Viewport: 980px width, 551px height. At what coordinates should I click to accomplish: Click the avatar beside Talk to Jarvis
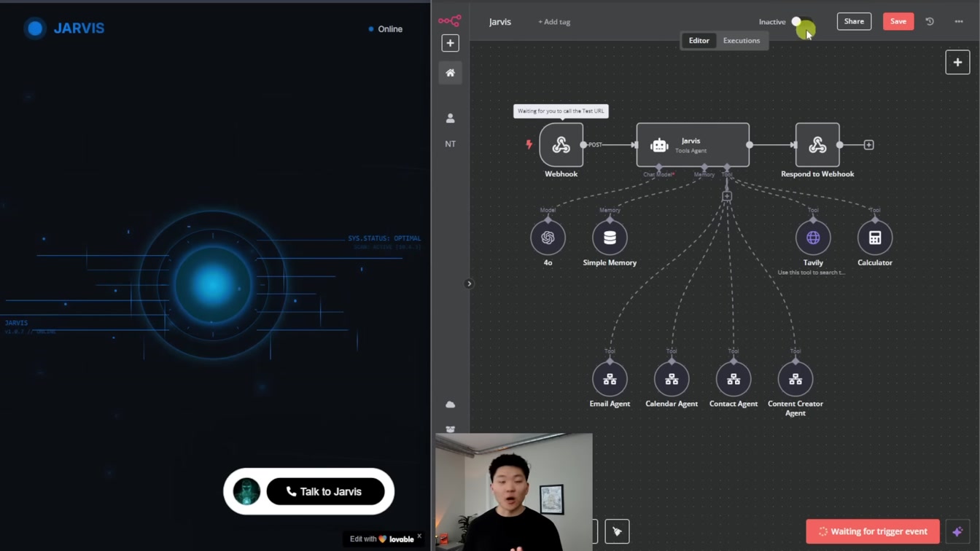tap(246, 491)
